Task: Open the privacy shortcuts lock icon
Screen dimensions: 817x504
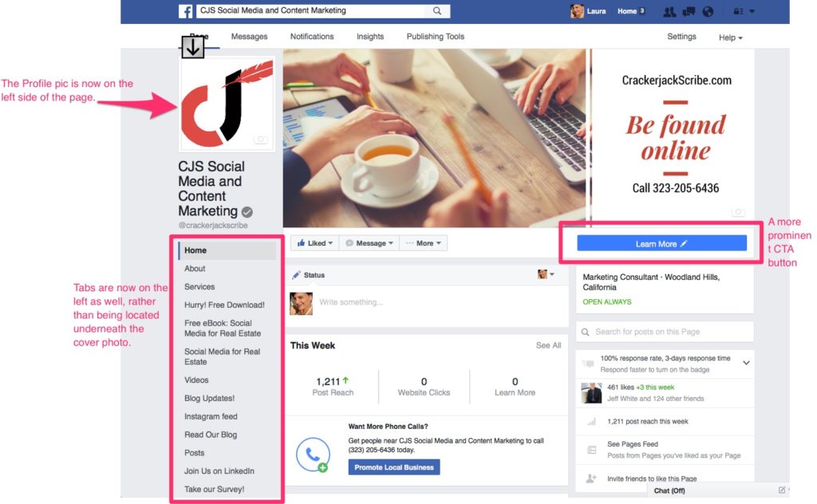Action: click(x=738, y=11)
